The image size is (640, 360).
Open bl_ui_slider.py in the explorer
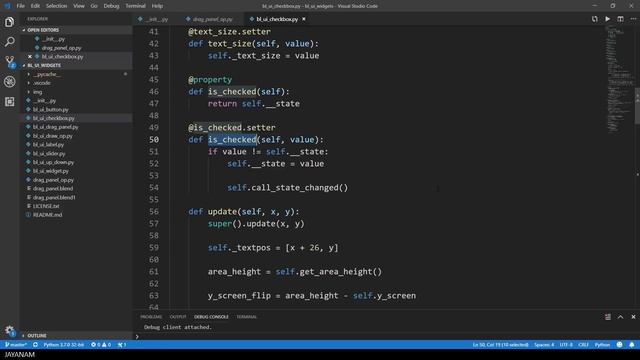pyautogui.click(x=49, y=153)
